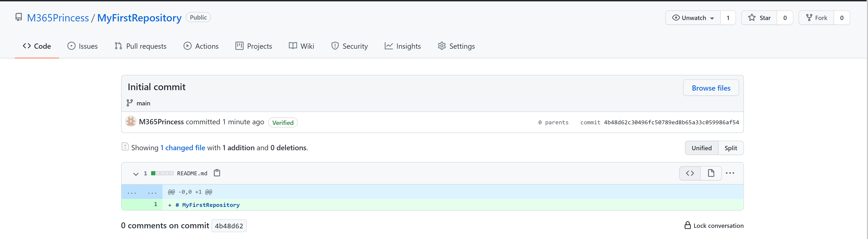Click Lock conversation
Screen dimensions: 868x239
coord(714,226)
